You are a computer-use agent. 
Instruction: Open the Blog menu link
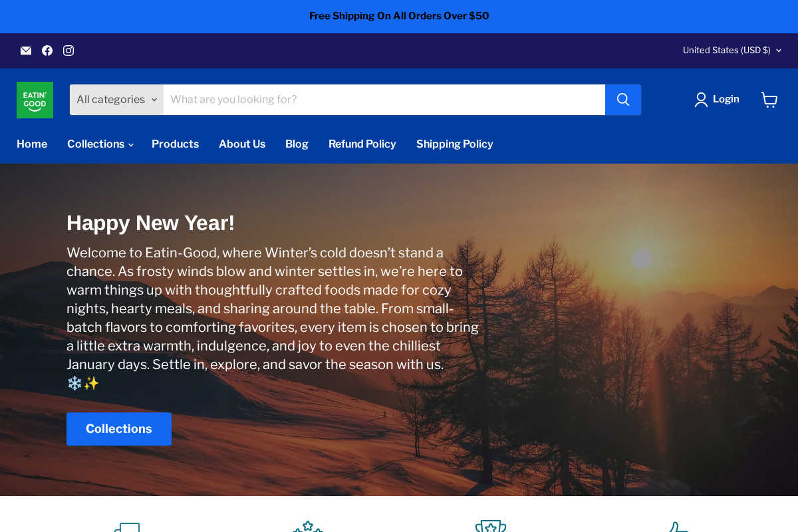point(297,144)
